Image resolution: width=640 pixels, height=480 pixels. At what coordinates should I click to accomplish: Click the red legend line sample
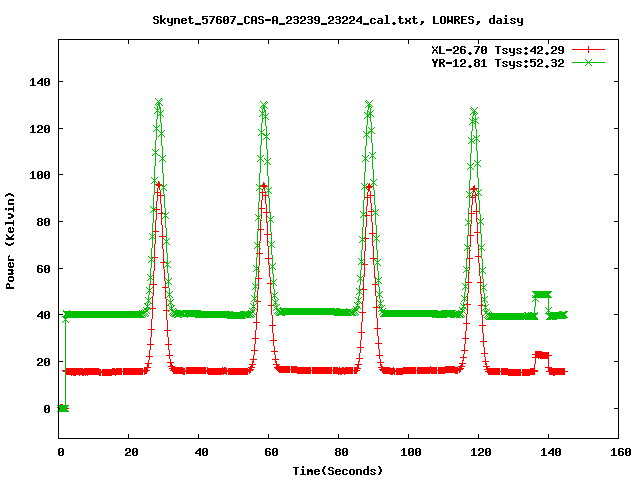(x=588, y=50)
